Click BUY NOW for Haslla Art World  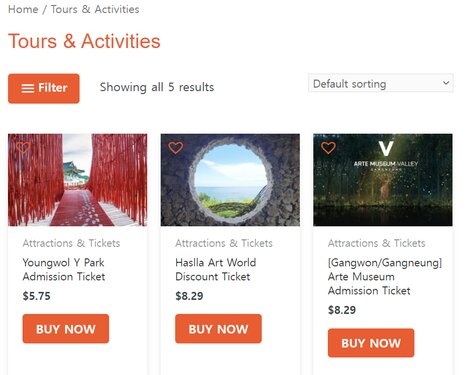pos(218,329)
